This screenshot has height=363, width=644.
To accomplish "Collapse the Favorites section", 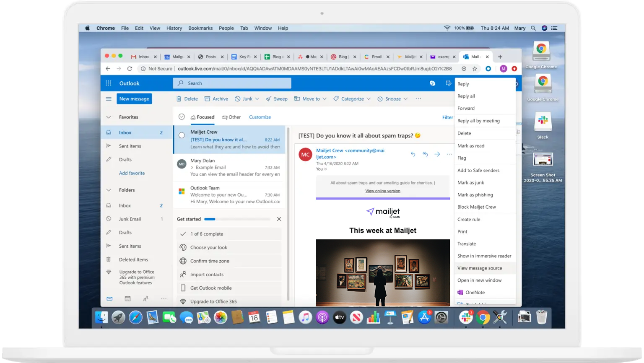I will point(109,117).
